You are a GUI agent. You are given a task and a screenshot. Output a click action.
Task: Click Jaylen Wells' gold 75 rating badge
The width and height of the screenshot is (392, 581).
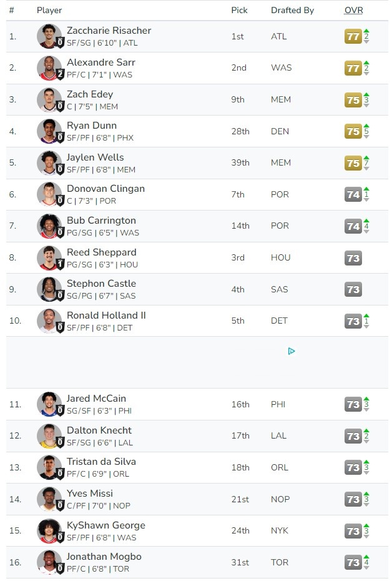point(353,163)
